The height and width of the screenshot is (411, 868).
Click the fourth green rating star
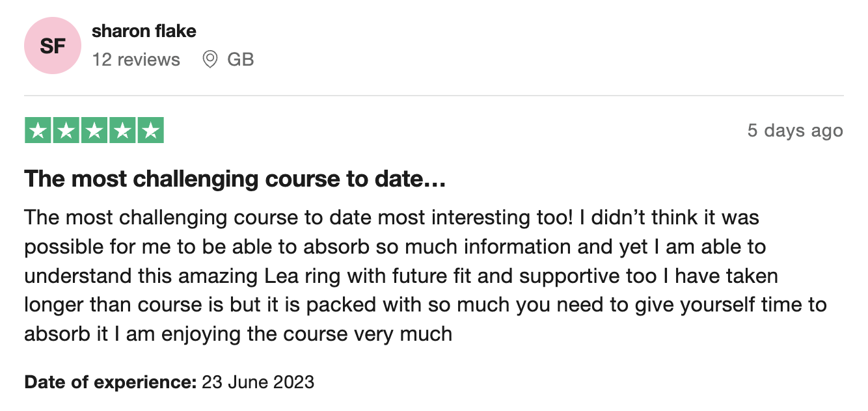pyautogui.click(x=122, y=130)
